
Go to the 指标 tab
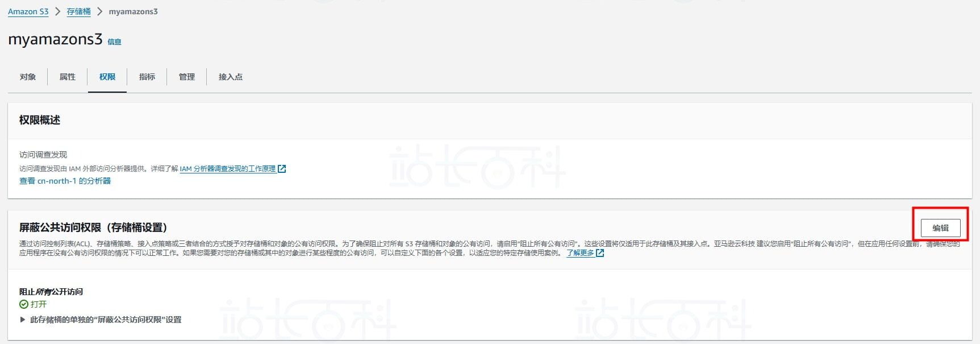(147, 77)
